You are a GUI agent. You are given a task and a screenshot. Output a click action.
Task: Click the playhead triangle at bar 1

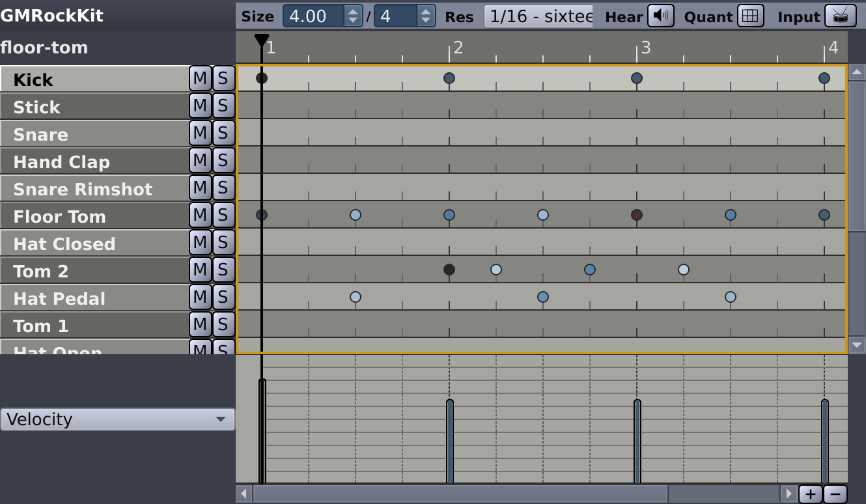coord(261,40)
